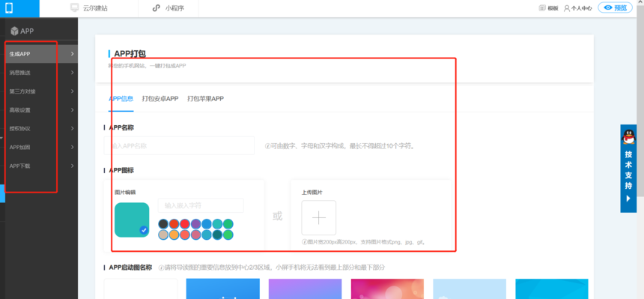The width and height of the screenshot is (644, 299).
Task: Click the QQ penguin support icon
Action: tap(628, 136)
